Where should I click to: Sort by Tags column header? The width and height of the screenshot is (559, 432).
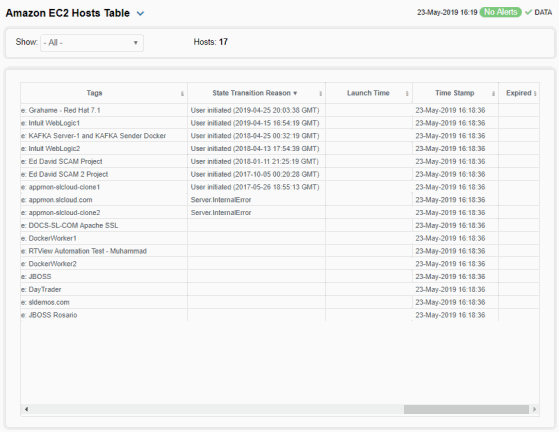point(94,93)
